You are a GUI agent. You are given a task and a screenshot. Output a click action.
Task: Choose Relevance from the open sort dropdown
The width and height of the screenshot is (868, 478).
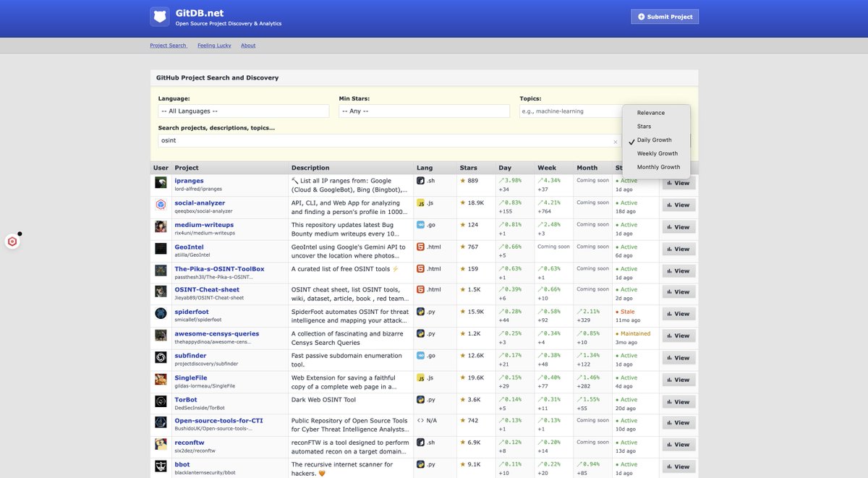[650, 113]
